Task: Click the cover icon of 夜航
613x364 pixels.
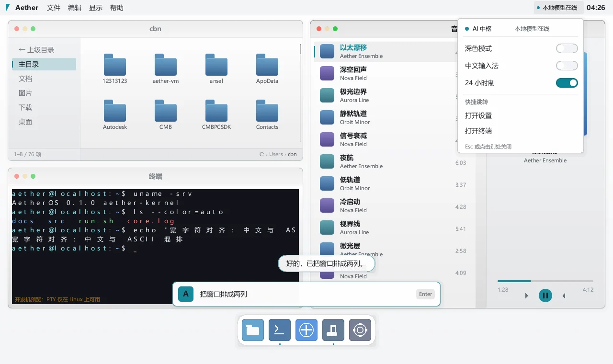Action: tap(327, 161)
